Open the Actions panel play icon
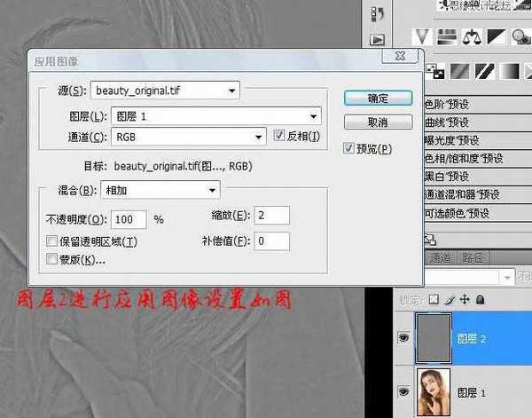This screenshot has height=418, width=532. point(377,40)
